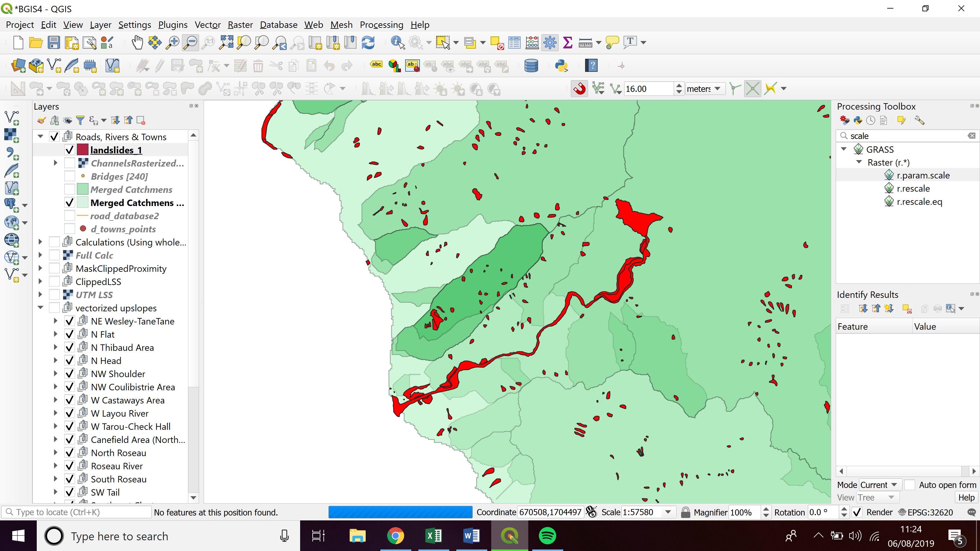Refresh the map canvas
Screen dimensions: 980x551
[368, 42]
